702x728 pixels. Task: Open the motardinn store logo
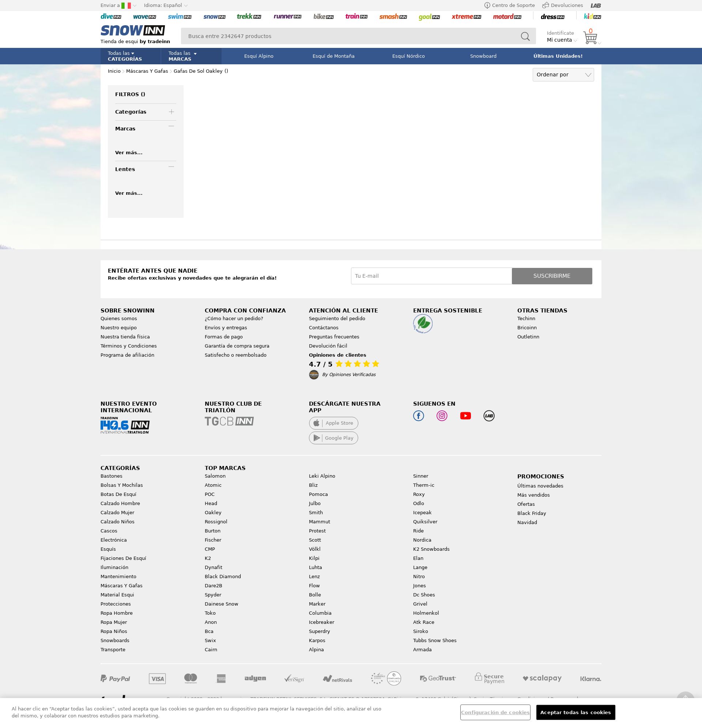click(x=507, y=16)
